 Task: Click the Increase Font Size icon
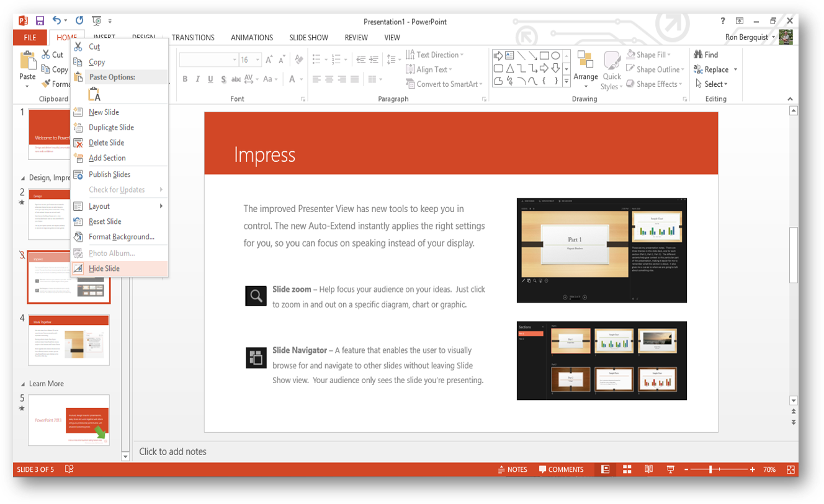click(269, 60)
